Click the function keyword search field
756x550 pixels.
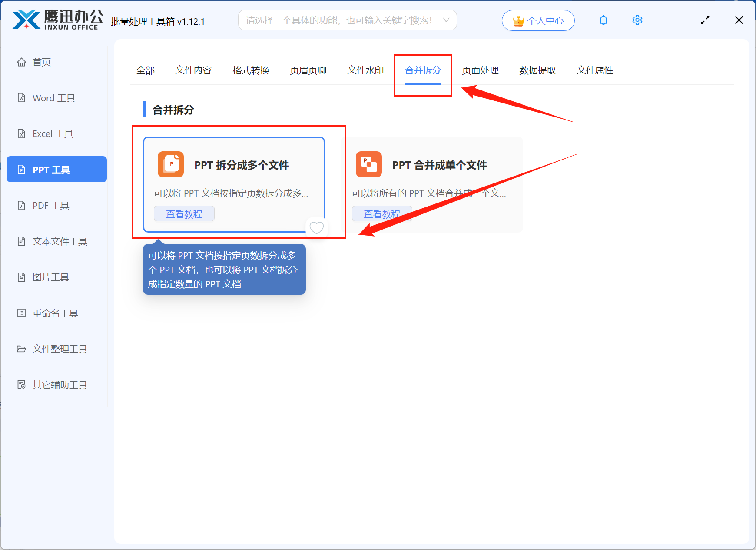point(339,20)
